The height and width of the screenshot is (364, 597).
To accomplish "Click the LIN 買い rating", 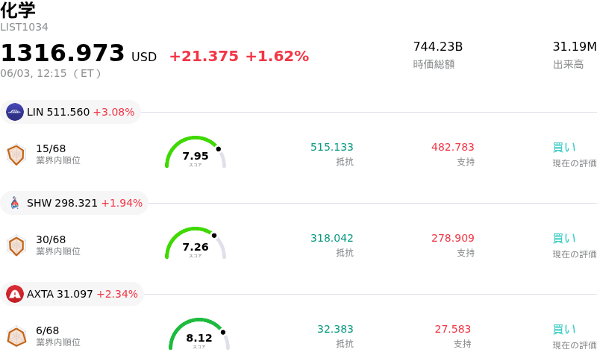I will tap(564, 148).
